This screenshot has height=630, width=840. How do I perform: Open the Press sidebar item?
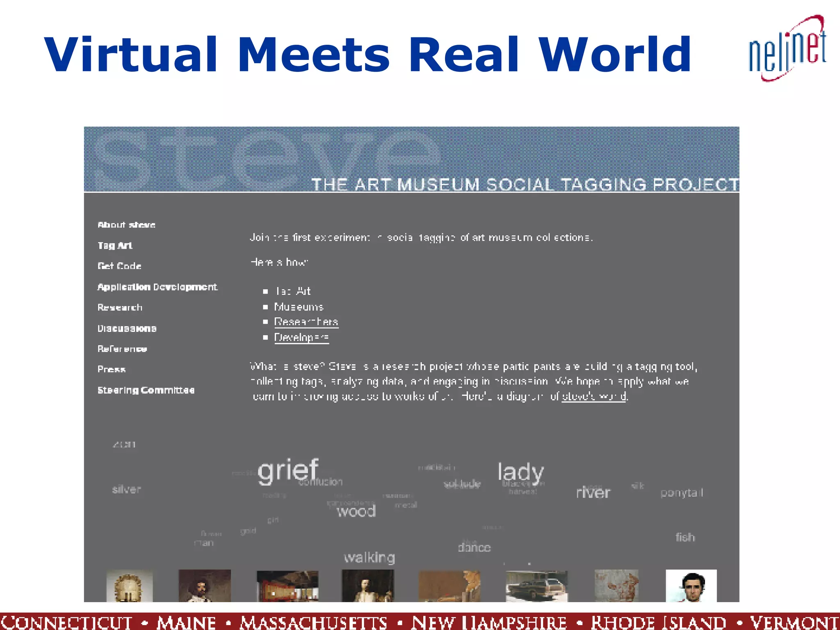pyautogui.click(x=111, y=369)
